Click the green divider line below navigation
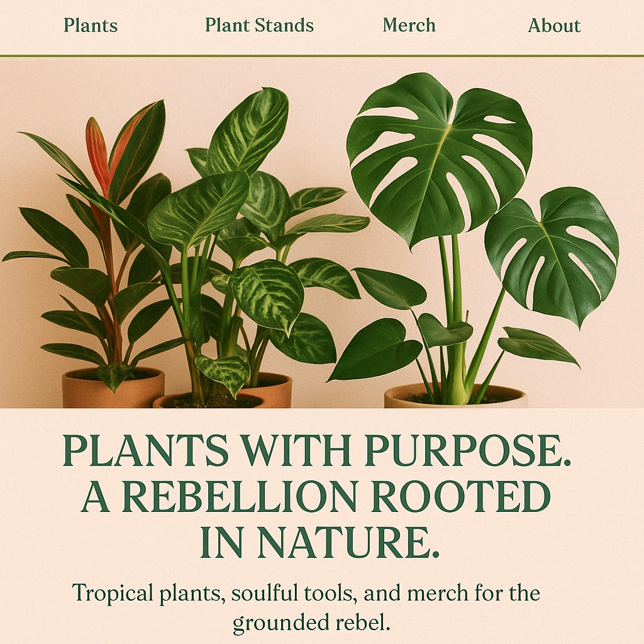This screenshot has height=644, width=644. click(x=322, y=55)
